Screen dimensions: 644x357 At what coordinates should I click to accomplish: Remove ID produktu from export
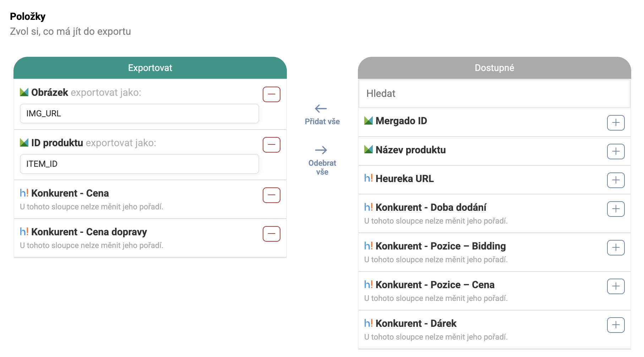point(271,145)
